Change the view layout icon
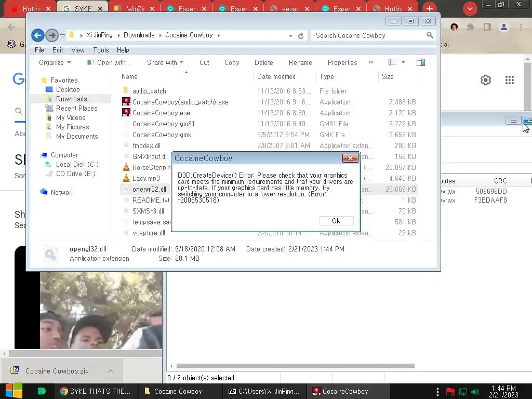 (x=392, y=62)
